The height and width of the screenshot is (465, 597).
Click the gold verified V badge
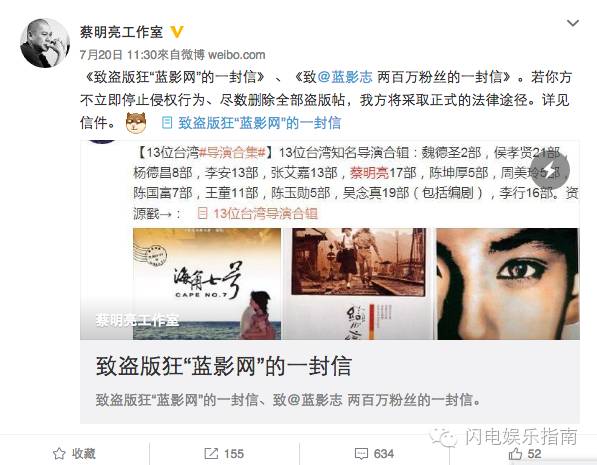[x=176, y=32]
